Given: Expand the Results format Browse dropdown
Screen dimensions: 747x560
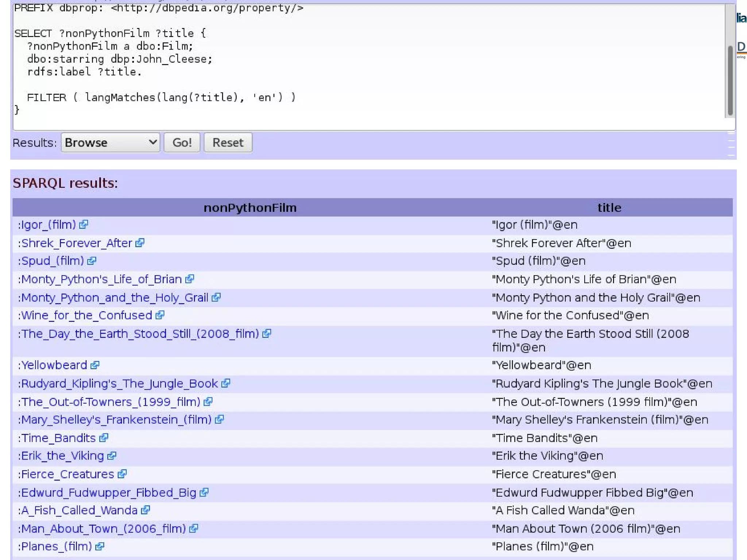Looking at the screenshot, I should (x=110, y=143).
